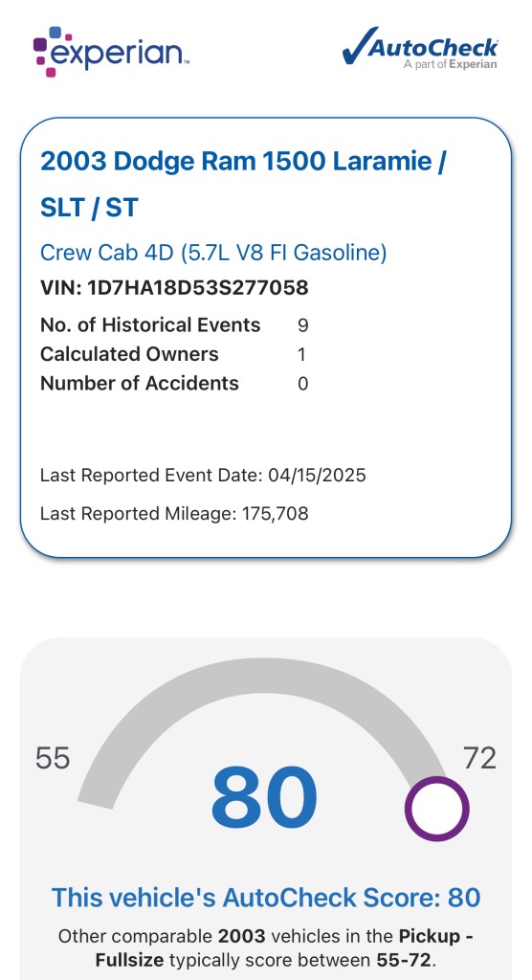532x980 pixels.
Task: Click the historical events count 9
Action: point(303,325)
